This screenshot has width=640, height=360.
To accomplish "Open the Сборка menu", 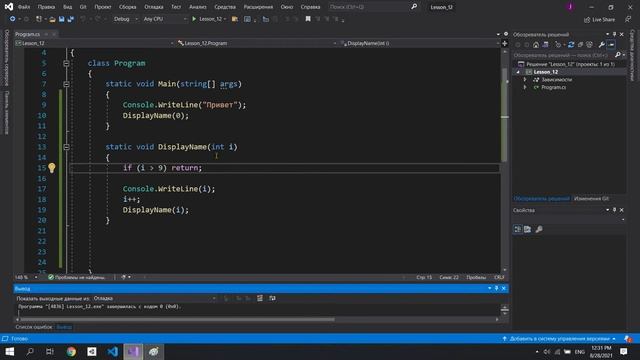I will click(x=127, y=7).
